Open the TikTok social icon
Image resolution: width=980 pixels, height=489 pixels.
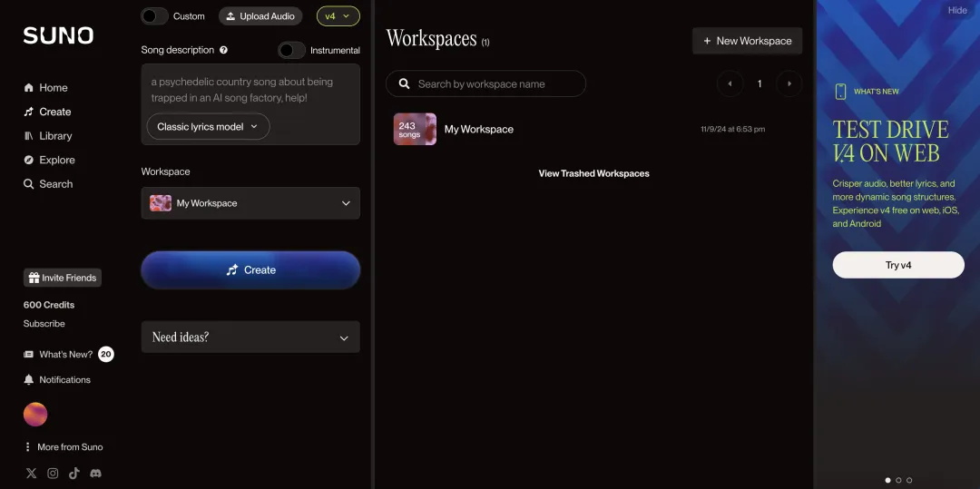(74, 473)
